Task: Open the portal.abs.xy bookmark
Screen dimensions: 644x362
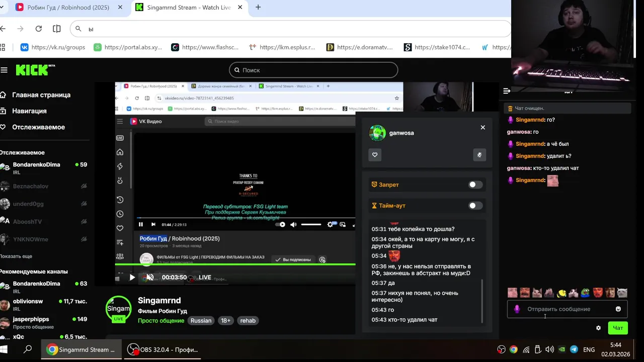Action: pyautogui.click(x=128, y=47)
